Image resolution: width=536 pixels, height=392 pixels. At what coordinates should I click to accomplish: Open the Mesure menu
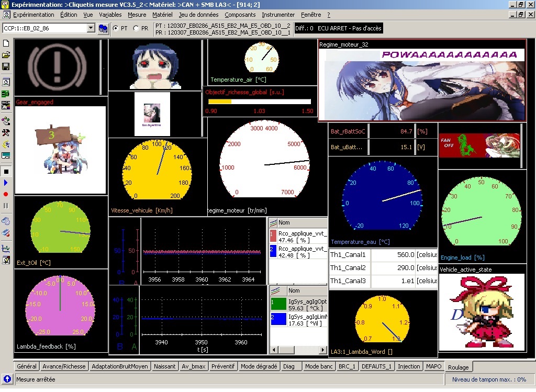coord(137,15)
